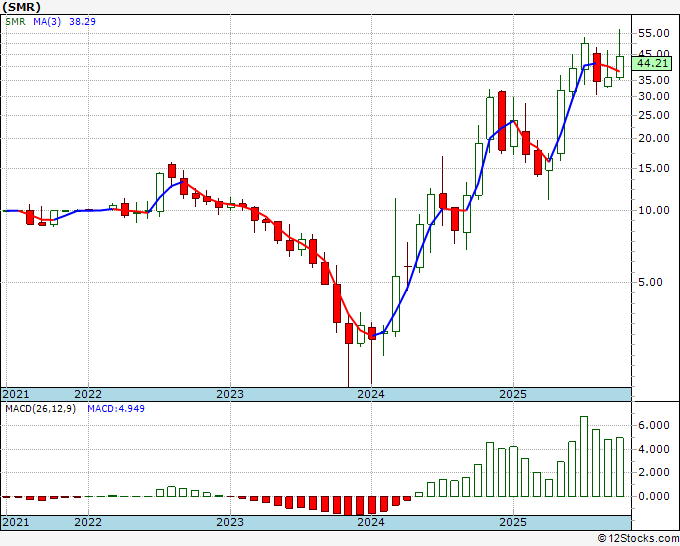Click the 2023 label on price chart timeline
Viewport: 680px width, 546px height.
click(230, 394)
